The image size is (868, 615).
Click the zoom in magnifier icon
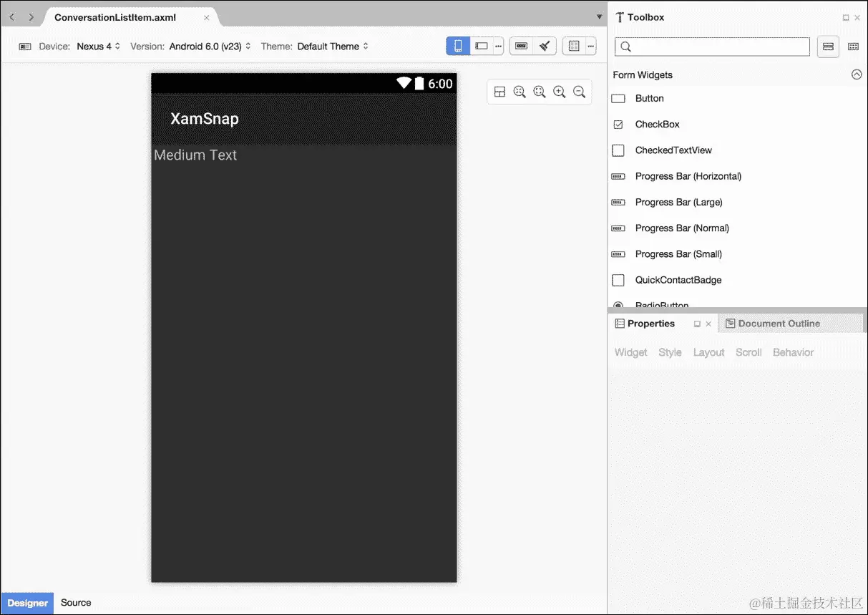click(559, 92)
